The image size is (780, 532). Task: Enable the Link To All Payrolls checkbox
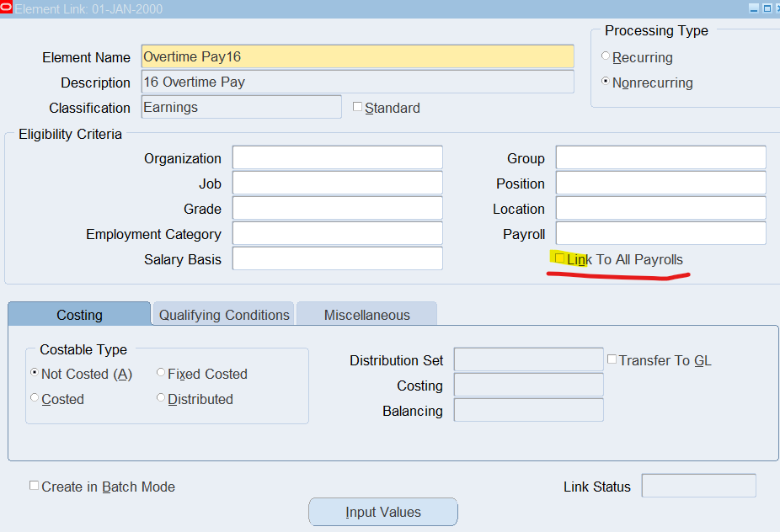(560, 258)
